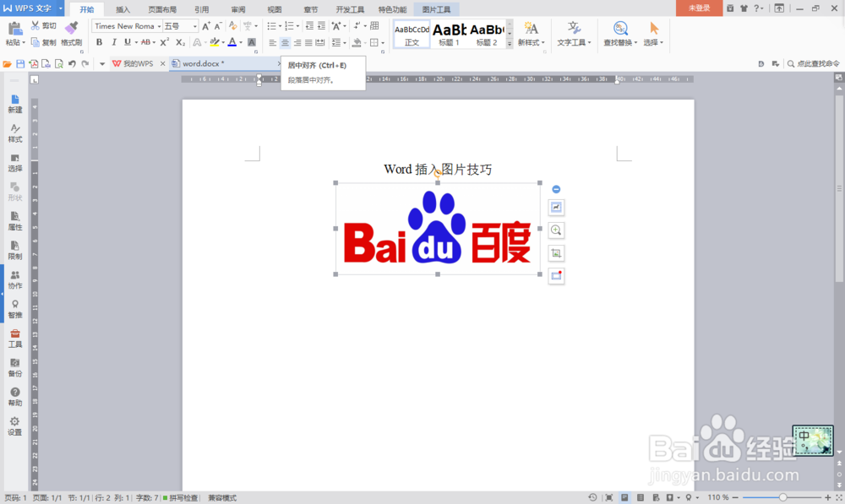The image size is (845, 504).
Task: Click the 新样式 button on the ribbon
Action: (x=531, y=34)
